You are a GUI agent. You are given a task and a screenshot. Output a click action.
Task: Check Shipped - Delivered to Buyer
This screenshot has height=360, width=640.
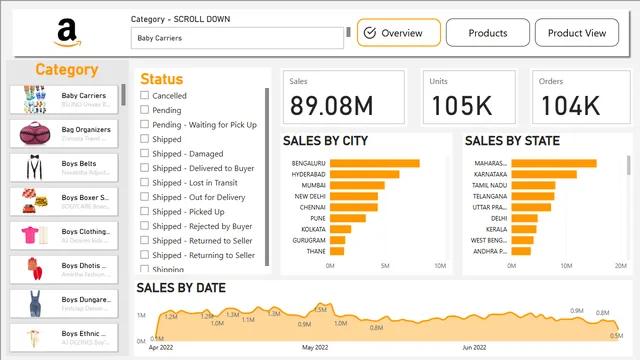click(144, 168)
